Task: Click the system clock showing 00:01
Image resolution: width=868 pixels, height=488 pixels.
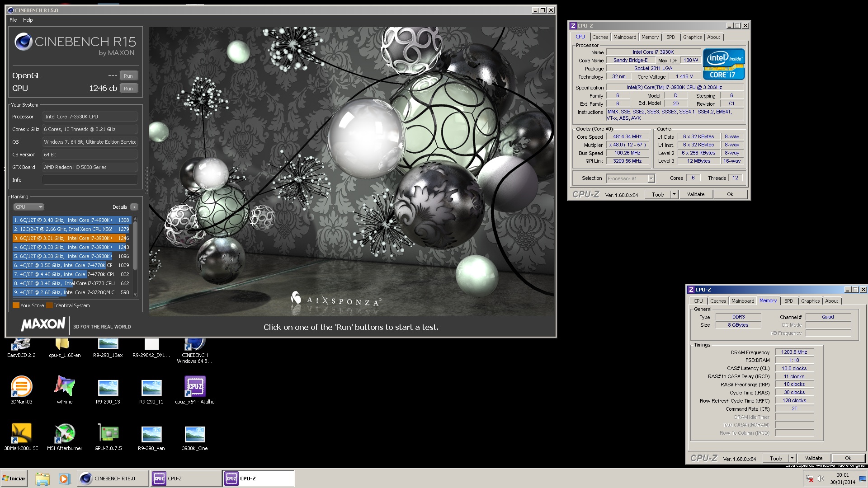Action: (x=842, y=475)
